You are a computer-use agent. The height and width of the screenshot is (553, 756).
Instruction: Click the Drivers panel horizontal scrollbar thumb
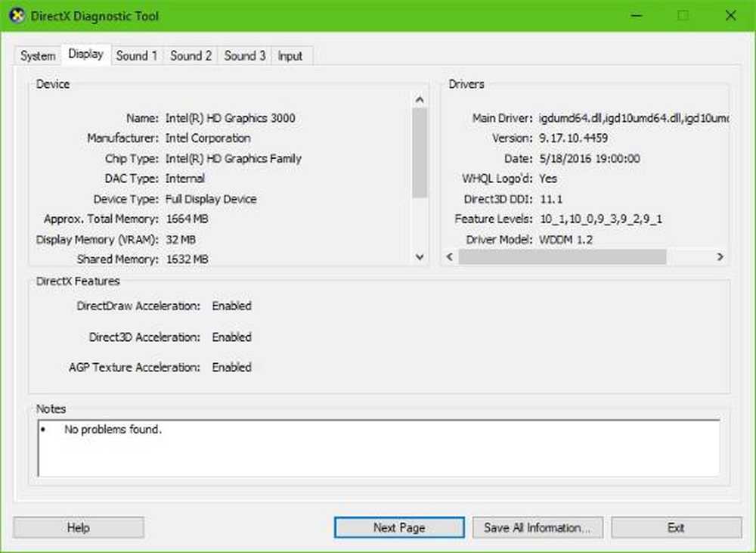(562, 256)
